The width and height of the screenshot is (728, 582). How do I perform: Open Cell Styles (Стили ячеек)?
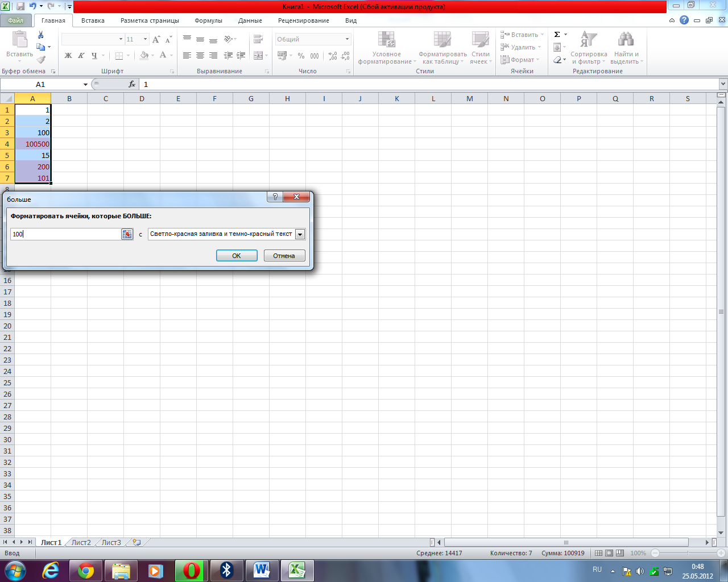(x=481, y=48)
